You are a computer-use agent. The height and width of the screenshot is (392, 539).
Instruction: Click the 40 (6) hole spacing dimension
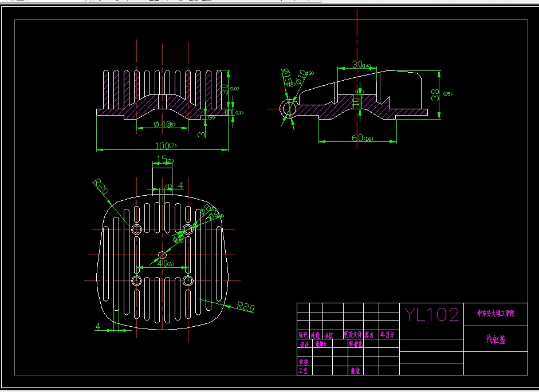[x=166, y=263]
